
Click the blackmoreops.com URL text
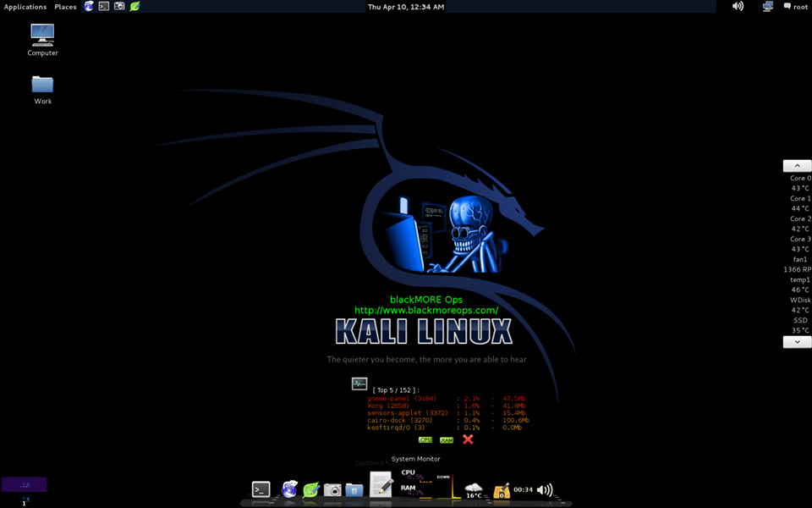tap(426, 310)
